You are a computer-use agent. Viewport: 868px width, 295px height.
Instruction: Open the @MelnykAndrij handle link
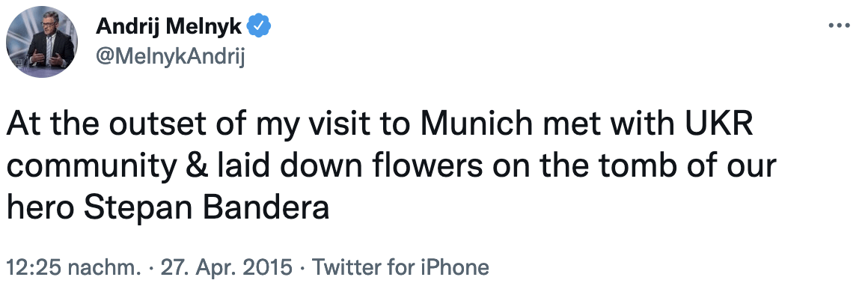(170, 56)
